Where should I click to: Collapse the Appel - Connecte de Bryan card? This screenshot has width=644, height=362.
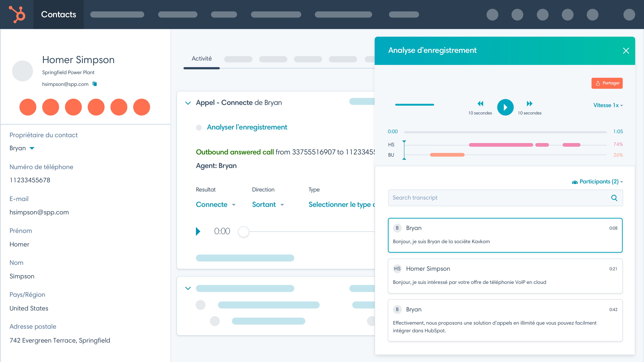tap(188, 103)
